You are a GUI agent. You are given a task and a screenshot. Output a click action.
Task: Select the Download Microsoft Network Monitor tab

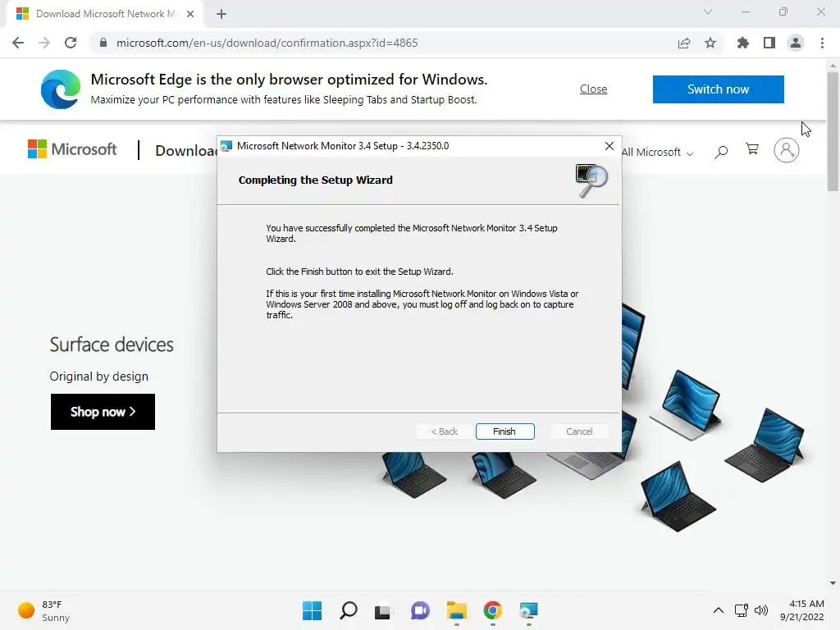tap(105, 14)
